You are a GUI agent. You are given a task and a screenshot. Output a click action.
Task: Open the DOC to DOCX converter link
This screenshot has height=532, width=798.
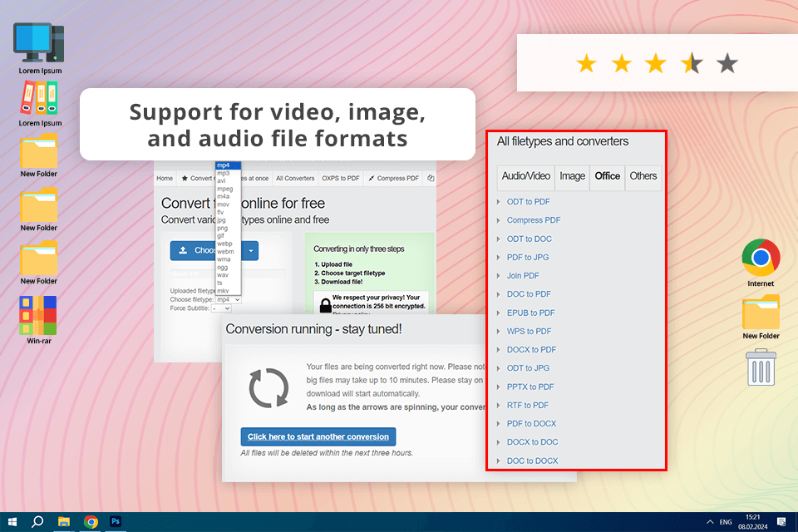(x=532, y=461)
